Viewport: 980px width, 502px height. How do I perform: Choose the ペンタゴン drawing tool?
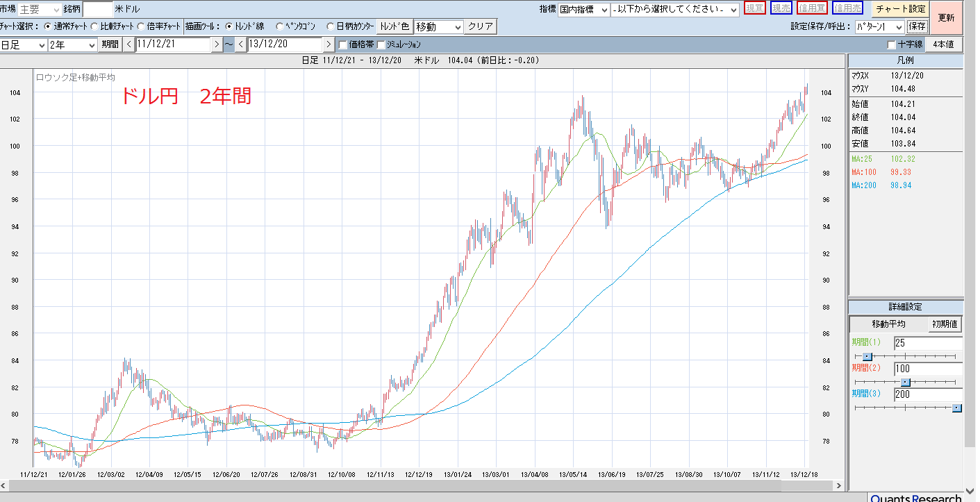280,27
